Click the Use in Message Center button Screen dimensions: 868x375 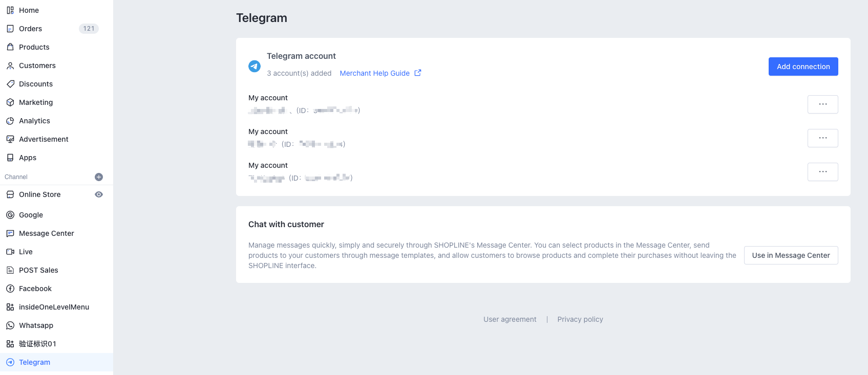[791, 255]
